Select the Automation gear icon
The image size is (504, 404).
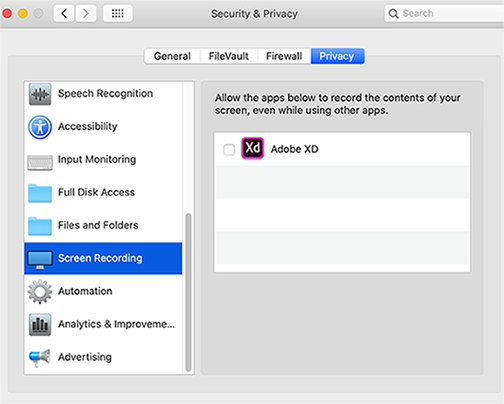[x=40, y=292]
